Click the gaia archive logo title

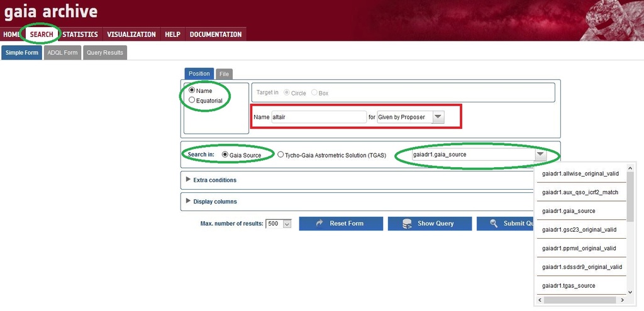coord(50,11)
